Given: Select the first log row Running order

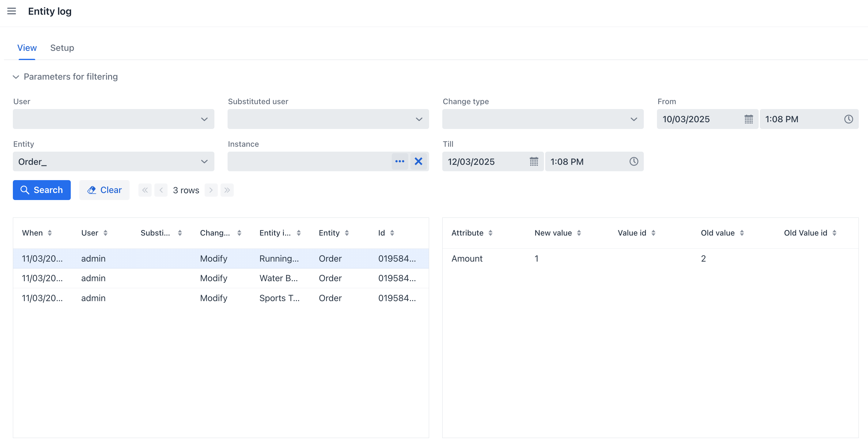Looking at the screenshot, I should coord(221,258).
